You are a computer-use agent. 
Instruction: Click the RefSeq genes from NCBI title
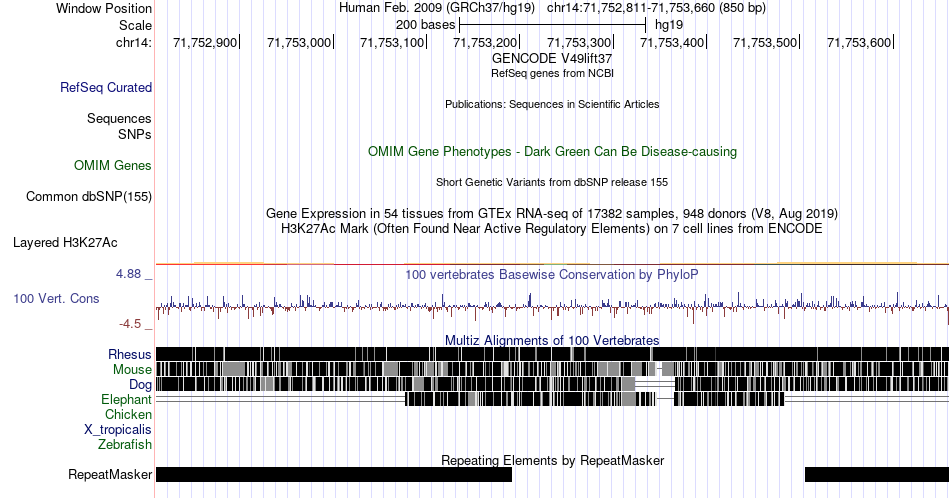pos(552,73)
